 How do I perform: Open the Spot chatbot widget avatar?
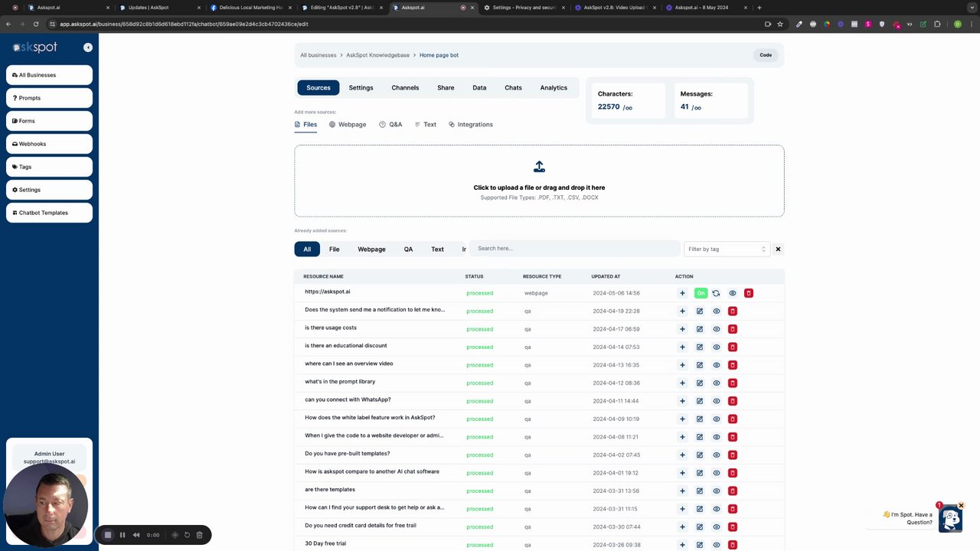coord(950,519)
